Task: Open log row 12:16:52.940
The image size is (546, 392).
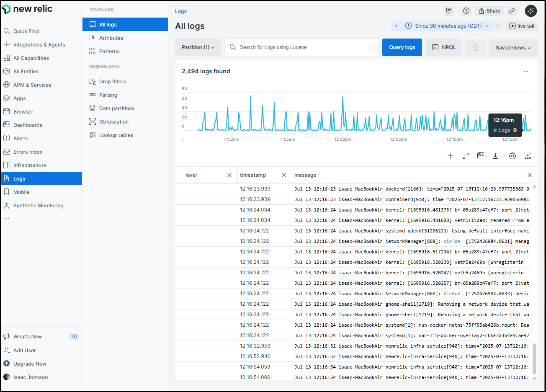Action: (x=353, y=356)
